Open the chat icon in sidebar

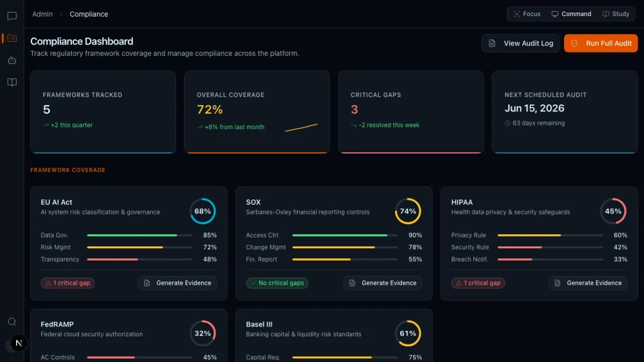coord(12,17)
